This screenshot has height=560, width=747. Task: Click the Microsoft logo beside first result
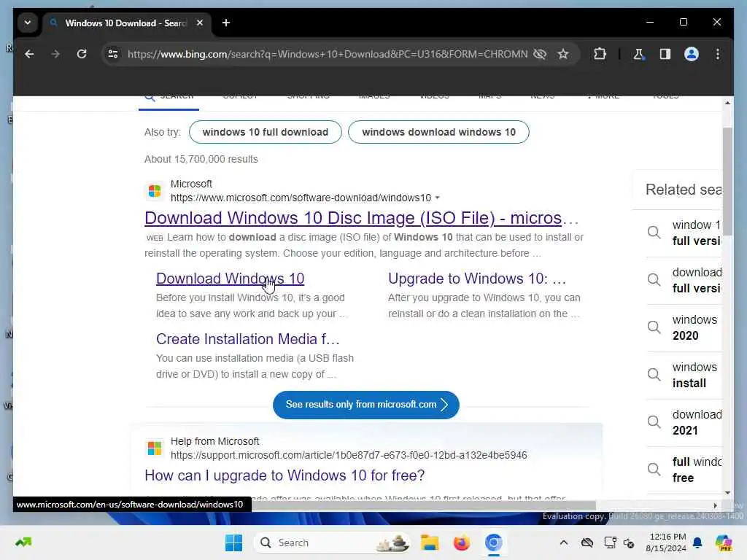click(155, 191)
